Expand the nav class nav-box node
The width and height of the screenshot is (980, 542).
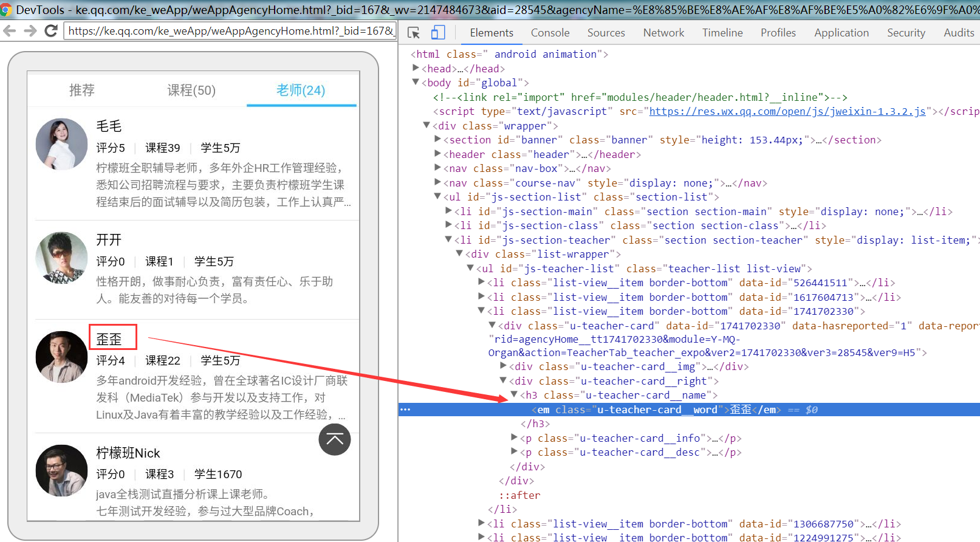tap(437, 168)
